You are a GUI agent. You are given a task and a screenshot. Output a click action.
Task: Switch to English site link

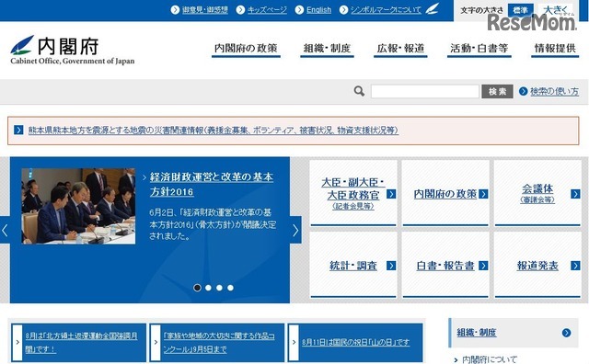point(319,10)
